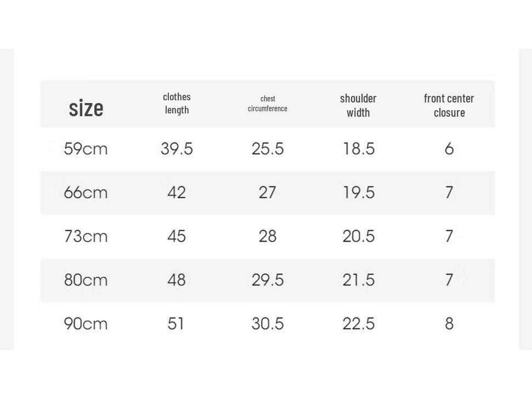Click the "chest circumference" header
532x399 pixels.
267,104
